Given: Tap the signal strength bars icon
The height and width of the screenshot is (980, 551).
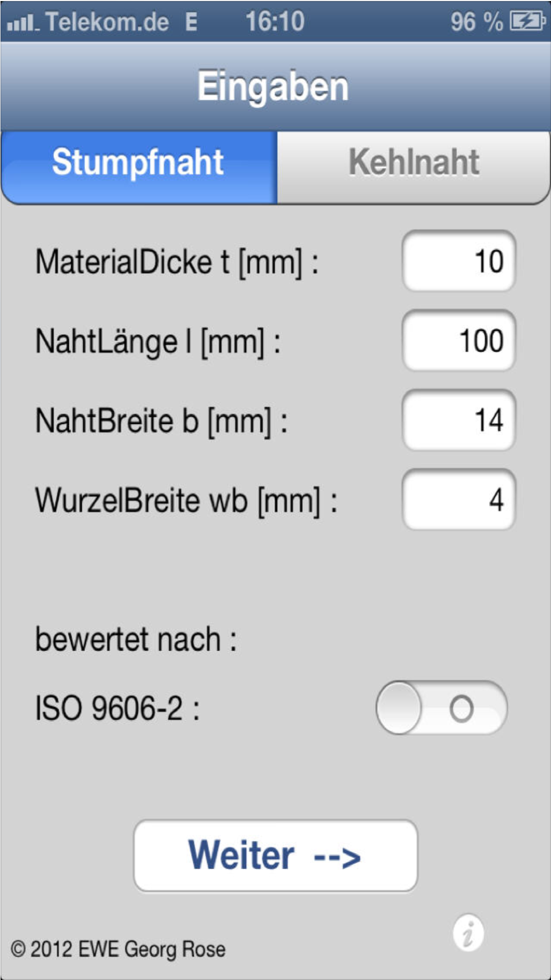Looking at the screenshot, I should coord(22,23).
